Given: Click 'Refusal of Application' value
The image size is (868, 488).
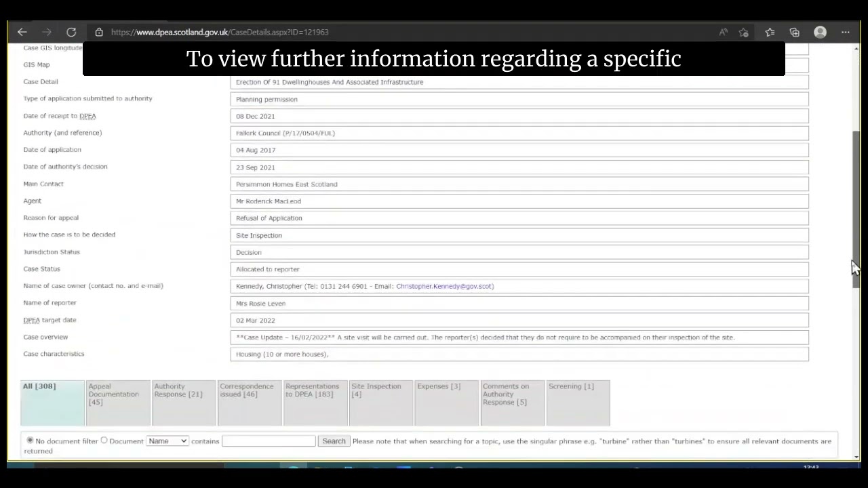Looking at the screenshot, I should 269,218.
